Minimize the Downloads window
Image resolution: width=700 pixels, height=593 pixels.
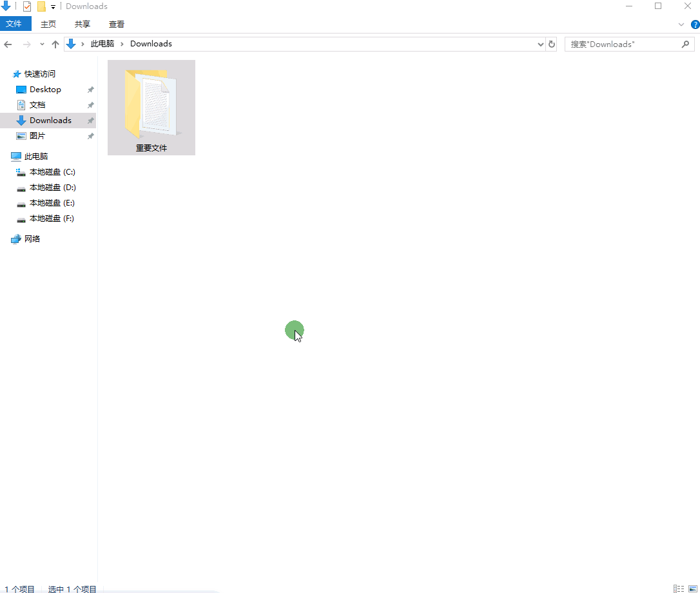629,6
